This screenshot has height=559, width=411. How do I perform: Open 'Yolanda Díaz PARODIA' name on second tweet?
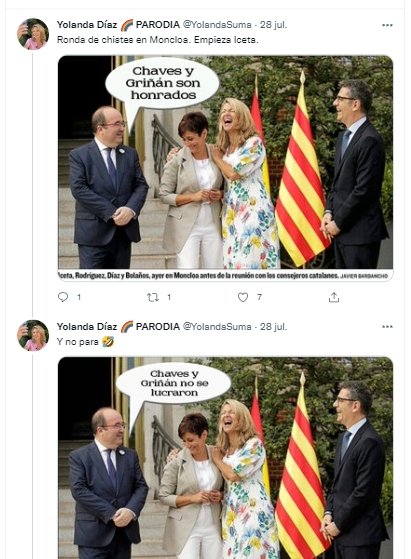[x=118, y=326]
